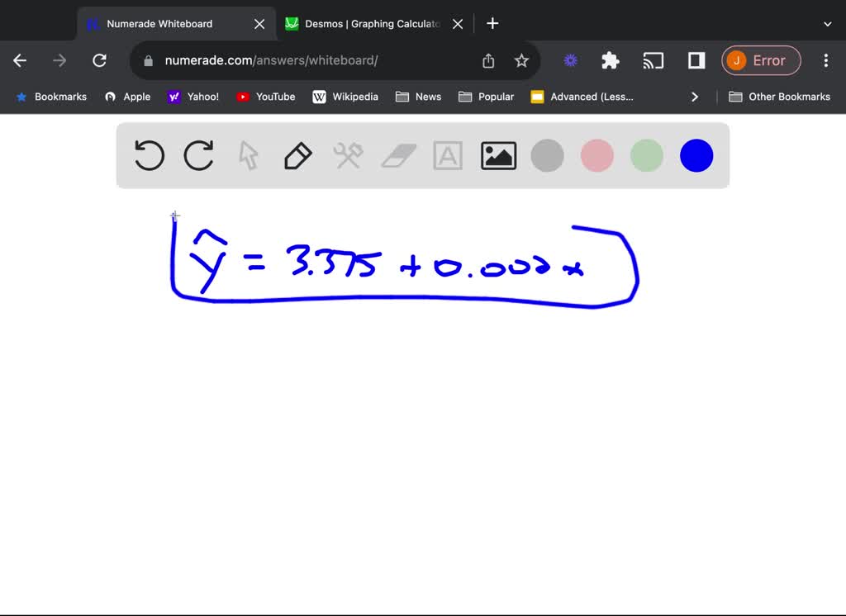The height and width of the screenshot is (616, 846).
Task: Open the shapes/tools icon with crossed instruments
Action: pos(348,155)
